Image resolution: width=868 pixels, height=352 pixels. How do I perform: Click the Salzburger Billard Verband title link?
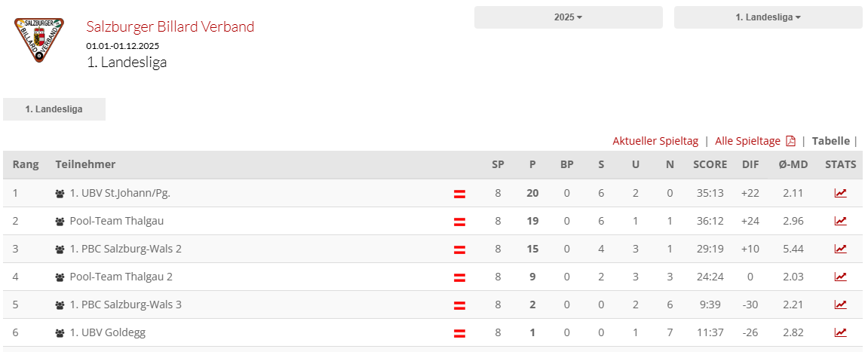click(170, 27)
